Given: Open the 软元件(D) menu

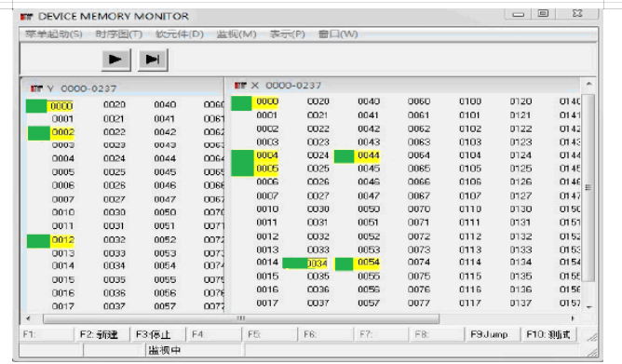Looking at the screenshot, I should coord(180,34).
